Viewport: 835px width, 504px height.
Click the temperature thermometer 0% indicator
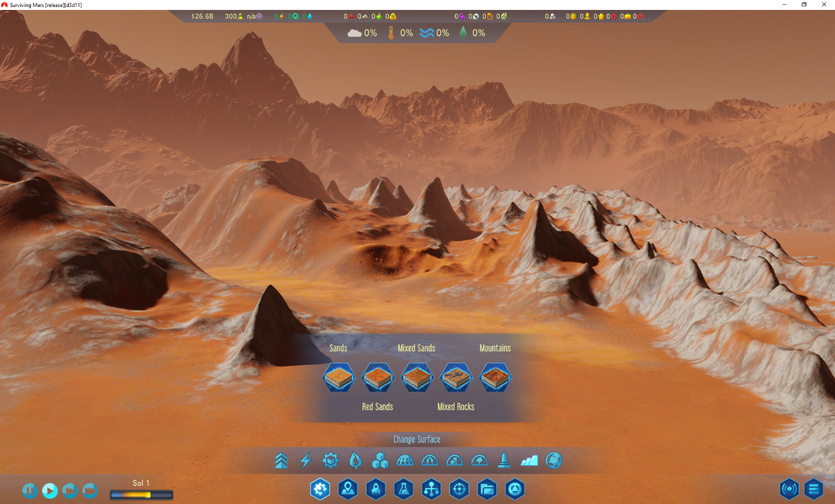pyautogui.click(x=400, y=33)
